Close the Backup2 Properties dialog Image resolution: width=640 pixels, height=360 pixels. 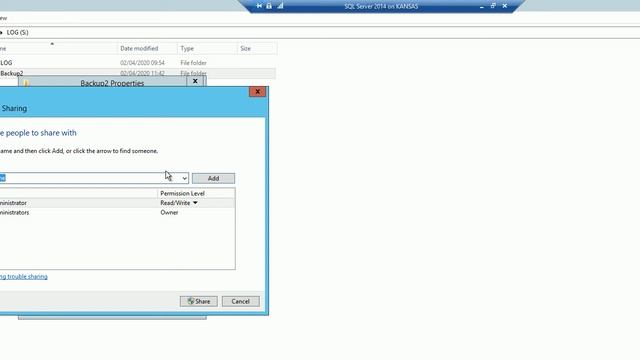pyautogui.click(x=195, y=81)
